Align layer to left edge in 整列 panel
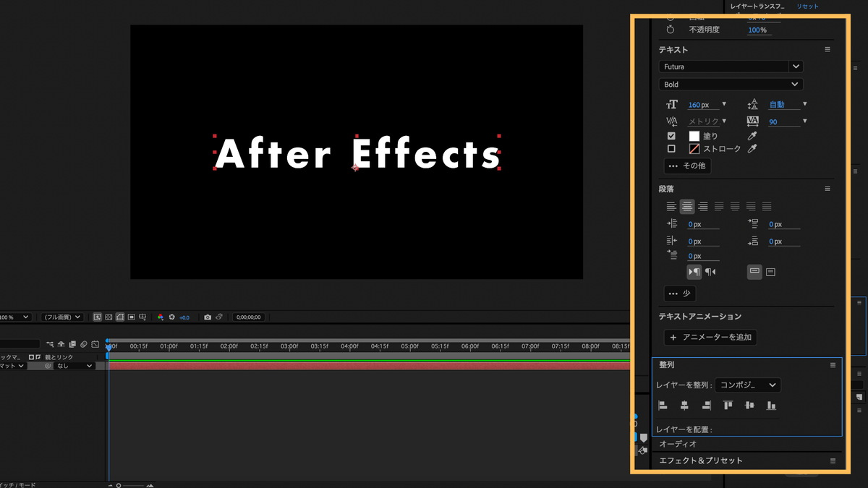Viewport: 868px width, 488px height. (x=663, y=406)
